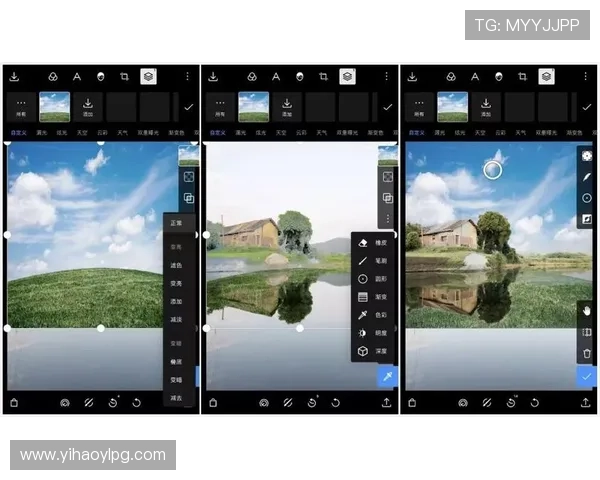Tap the blue eyedropper button in the middle panel
This screenshot has height=480, width=600.
[x=387, y=375]
